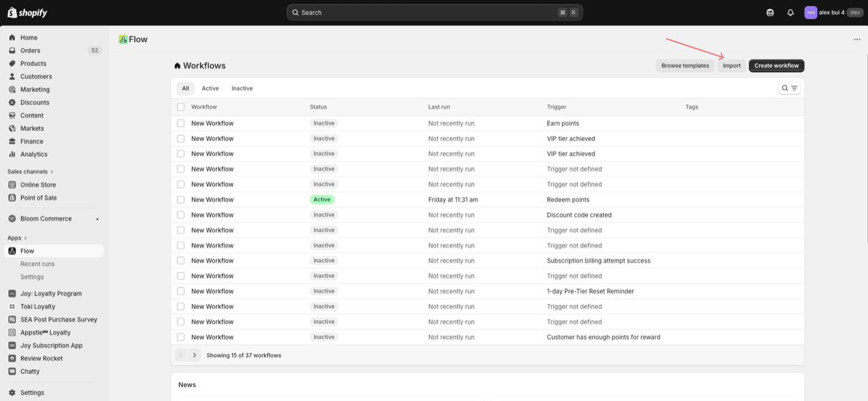Click the Content icon

(x=12, y=115)
